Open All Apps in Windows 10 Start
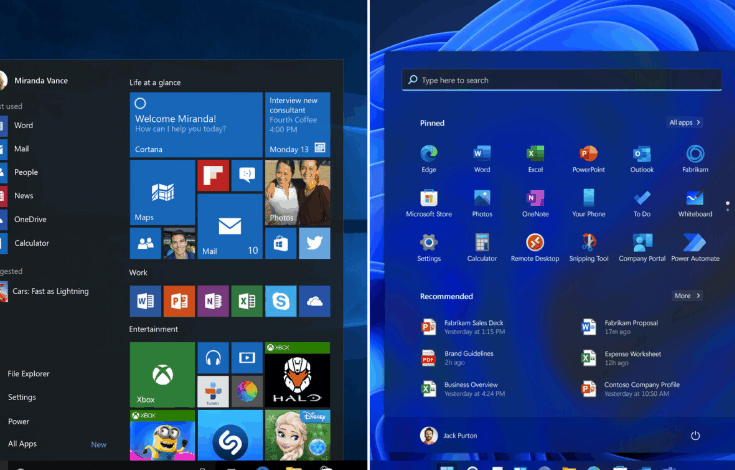735x470 pixels. click(x=22, y=444)
